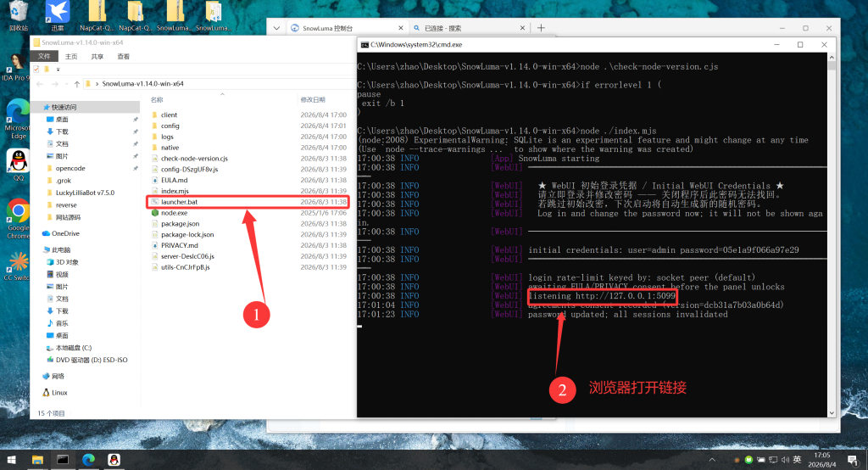The image size is (868, 470).
Task: Select the EULA.md file
Action: pos(174,180)
